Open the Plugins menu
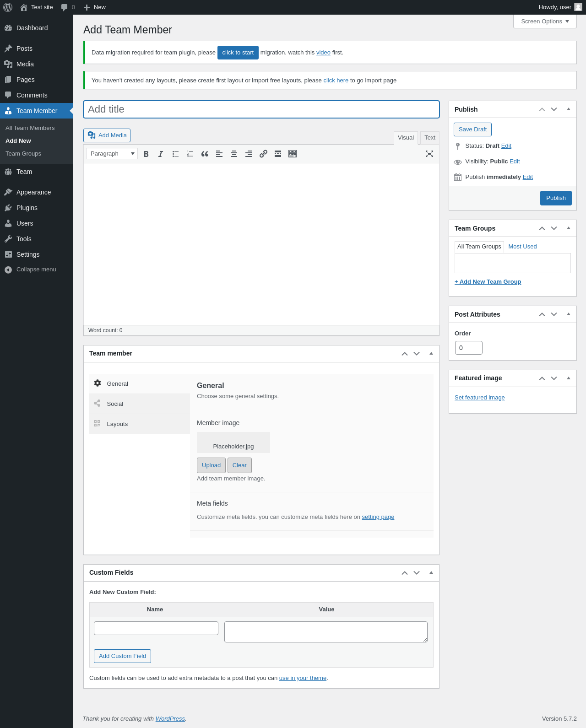This screenshot has width=586, height=728. point(37,208)
